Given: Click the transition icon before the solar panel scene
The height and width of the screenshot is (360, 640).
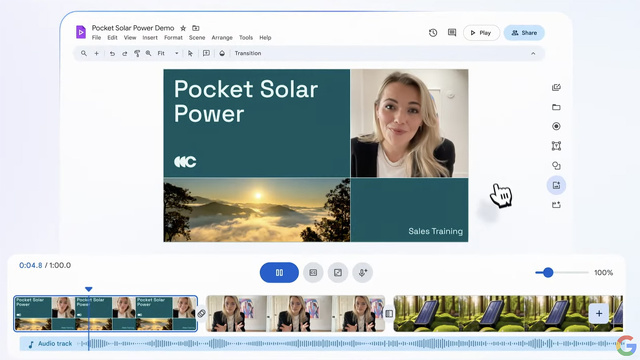Looking at the screenshot, I should [389, 313].
